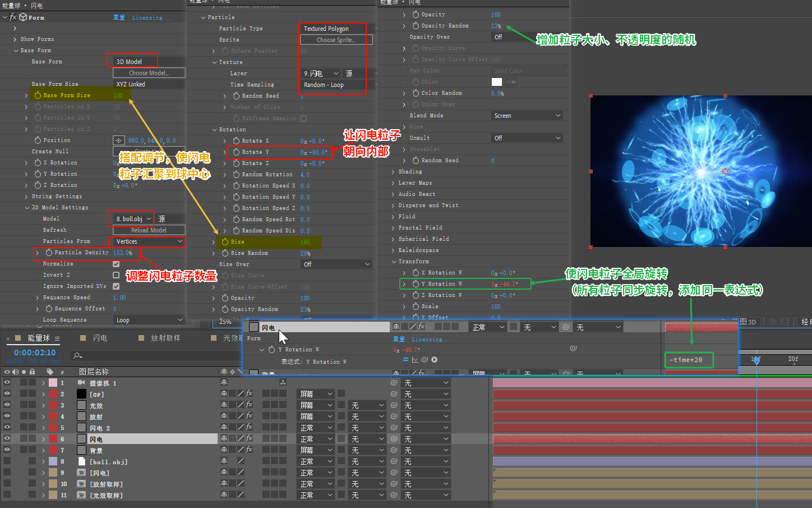Viewport: 812px width, 508px height.
Task: Click the Reload Model button
Action: pyautogui.click(x=149, y=230)
